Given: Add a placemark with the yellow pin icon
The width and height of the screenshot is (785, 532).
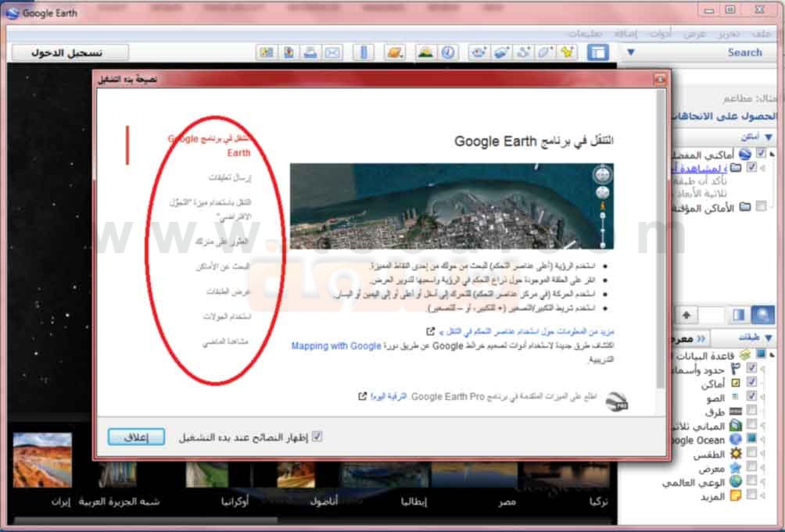Looking at the screenshot, I should point(567,52).
